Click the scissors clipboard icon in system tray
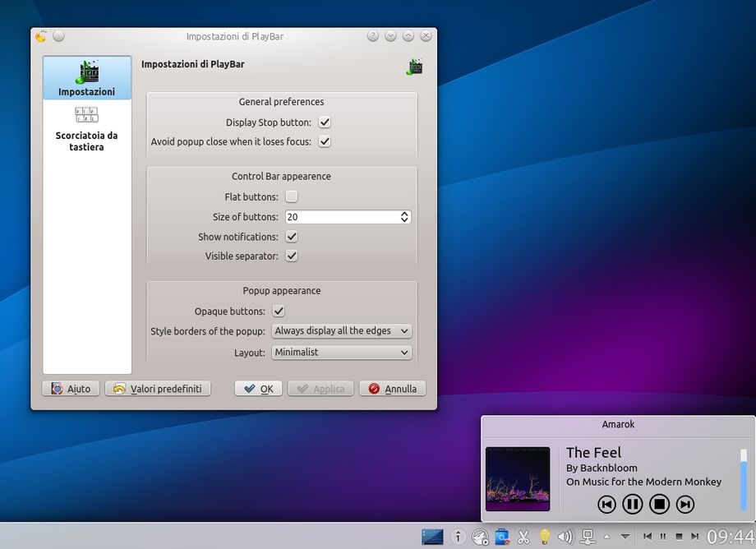756x549 pixels. pyautogui.click(x=523, y=537)
